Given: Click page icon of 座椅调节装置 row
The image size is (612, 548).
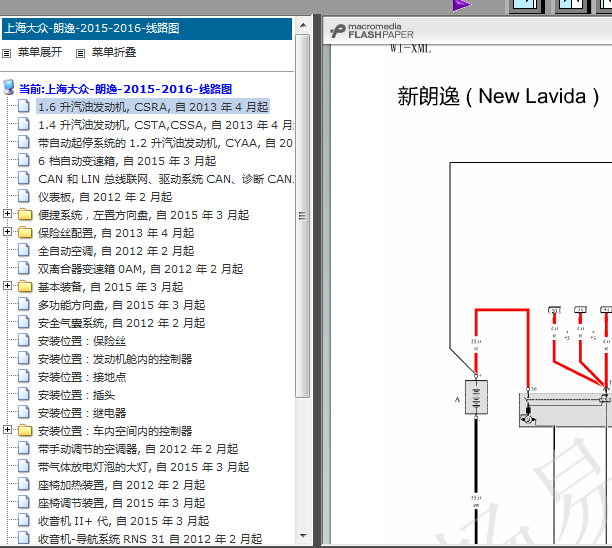Looking at the screenshot, I should (x=24, y=502).
